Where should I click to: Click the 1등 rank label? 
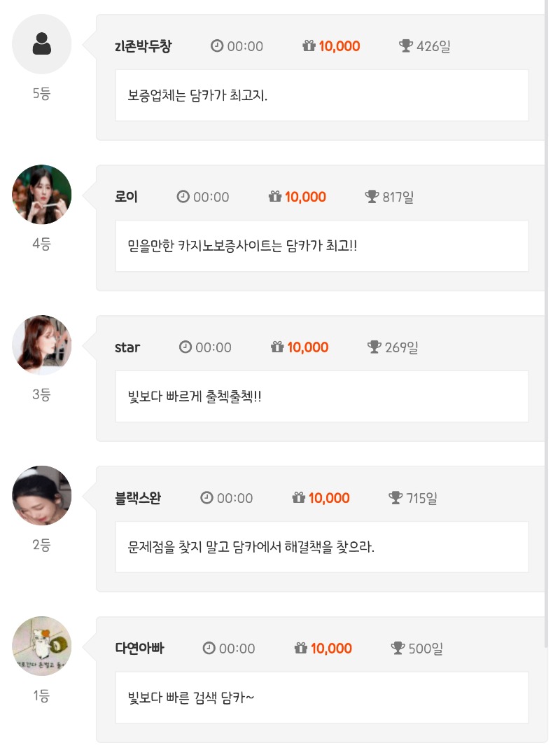point(41,696)
